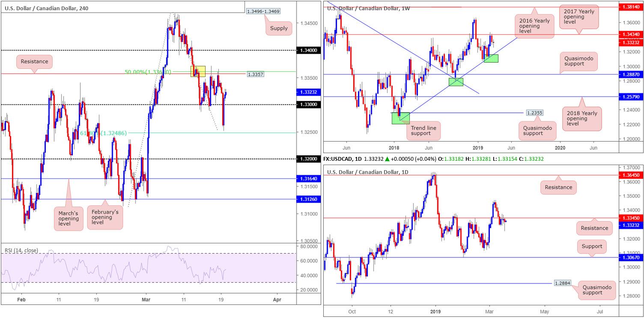Select the Support callout on the daily chart
Image resolution: width=644 pixels, height=319 pixels.
(x=592, y=246)
